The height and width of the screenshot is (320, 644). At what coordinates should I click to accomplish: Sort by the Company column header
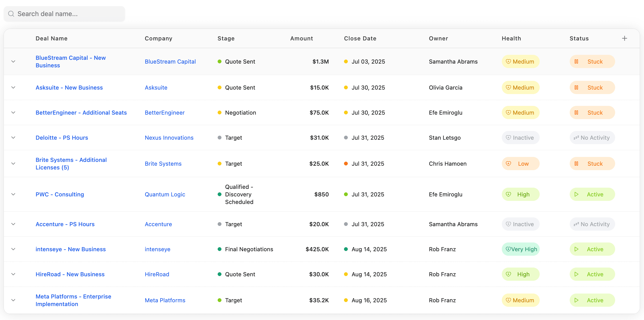159,38
